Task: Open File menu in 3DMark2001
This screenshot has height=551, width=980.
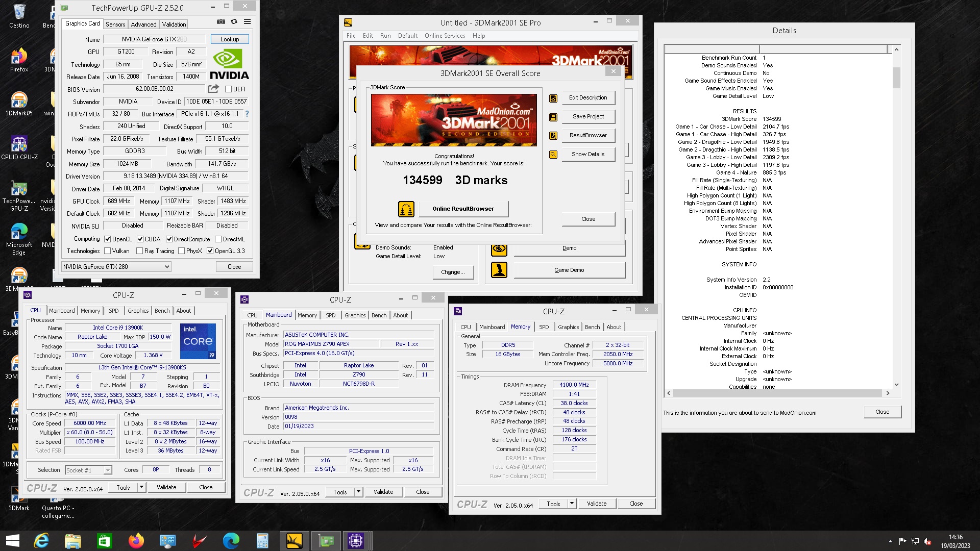Action: (x=351, y=36)
